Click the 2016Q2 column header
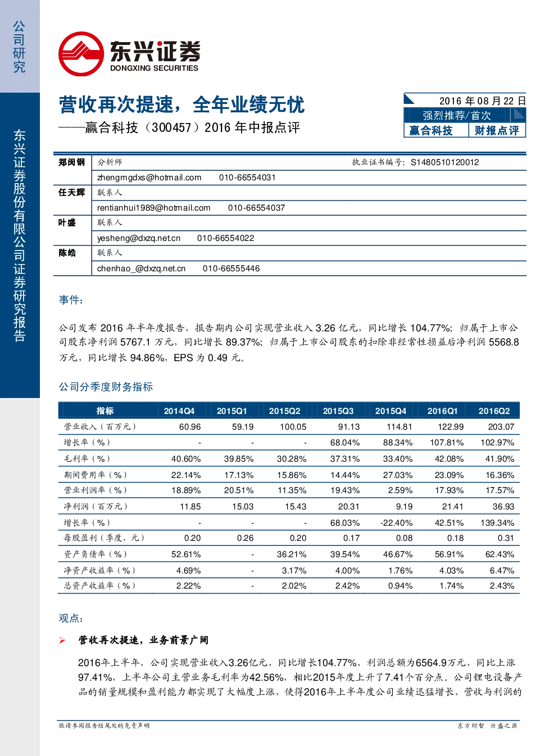Image resolution: width=558 pixels, height=756 pixels. [x=495, y=411]
